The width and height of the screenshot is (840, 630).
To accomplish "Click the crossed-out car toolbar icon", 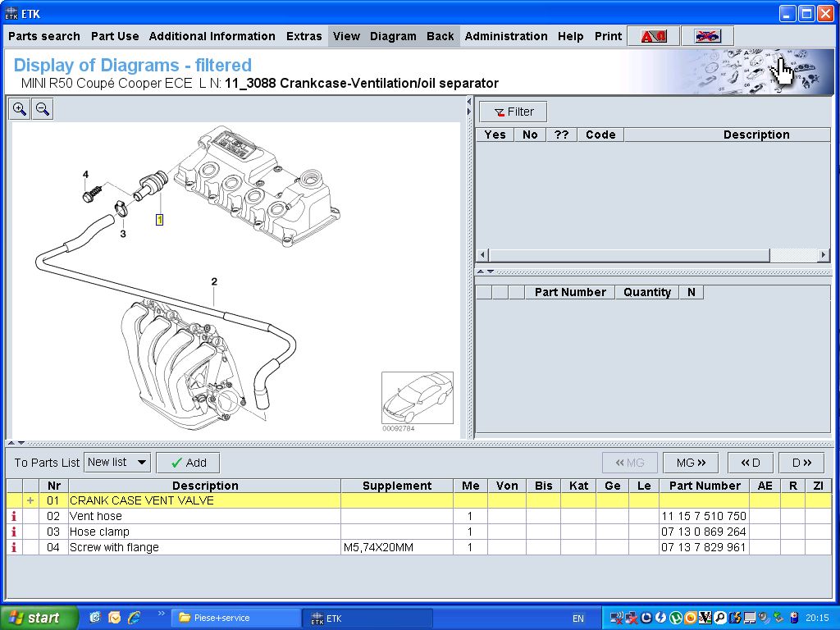I will point(707,36).
